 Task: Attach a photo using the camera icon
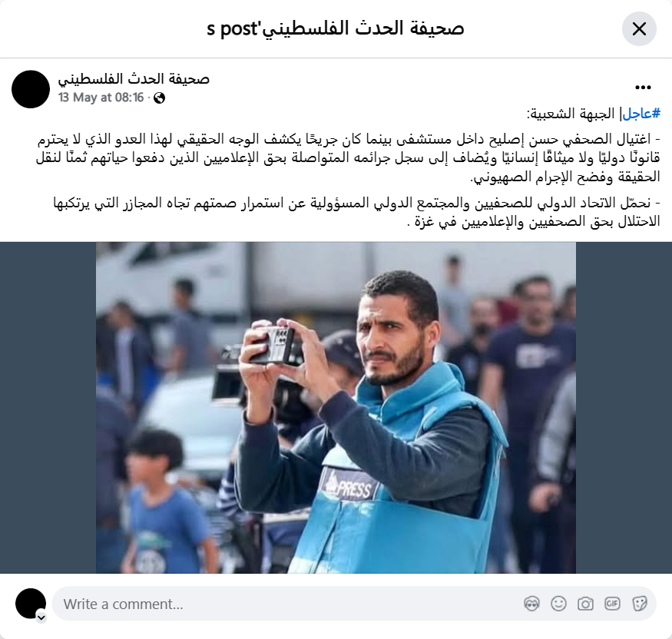[x=585, y=604]
